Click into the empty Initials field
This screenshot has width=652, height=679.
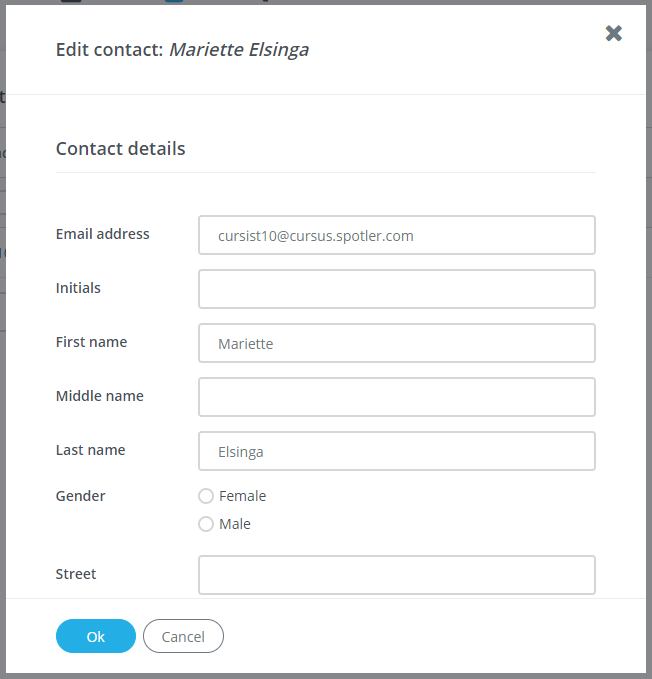click(397, 289)
